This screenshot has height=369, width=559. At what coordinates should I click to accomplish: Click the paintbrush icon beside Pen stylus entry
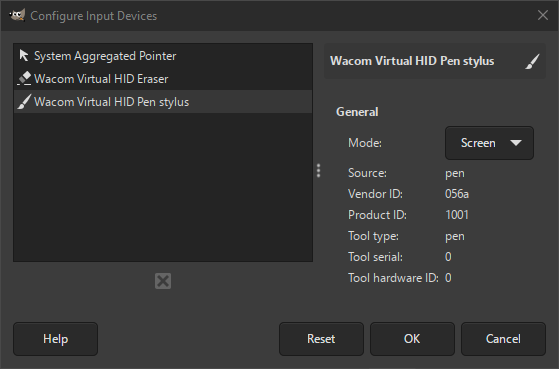pos(24,102)
